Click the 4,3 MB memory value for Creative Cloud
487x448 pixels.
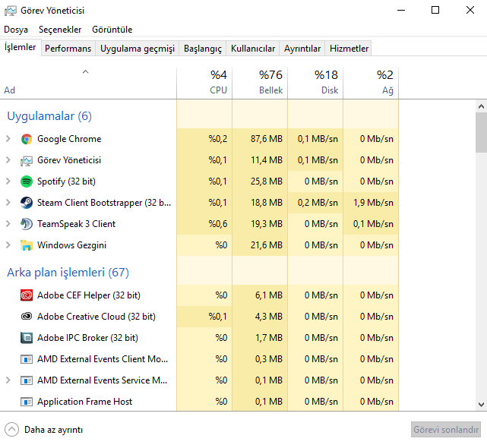(x=269, y=317)
